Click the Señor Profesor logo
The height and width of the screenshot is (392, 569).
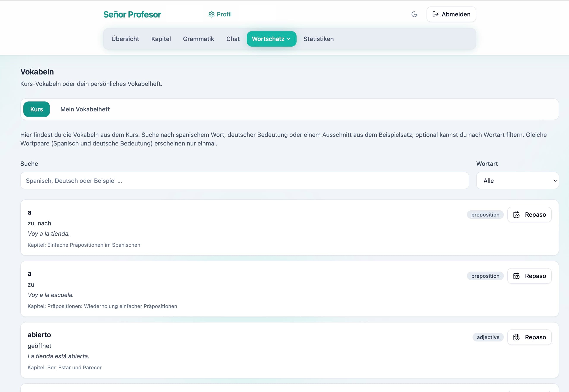coord(132,14)
